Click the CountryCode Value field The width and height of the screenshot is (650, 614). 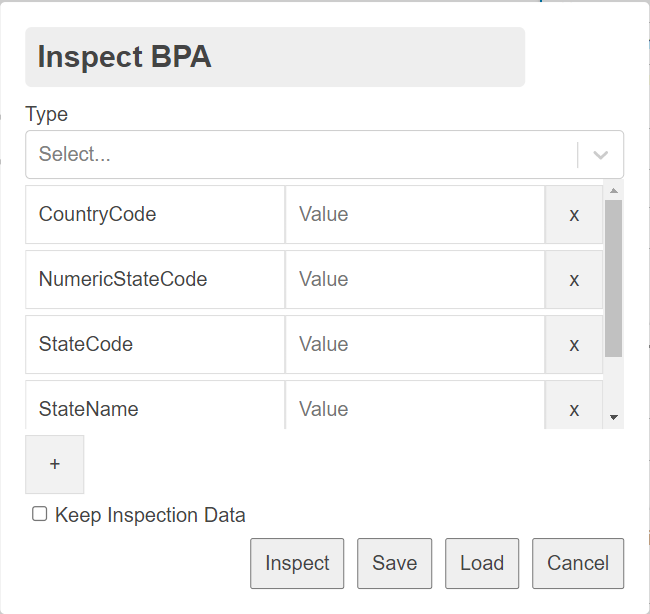414,214
